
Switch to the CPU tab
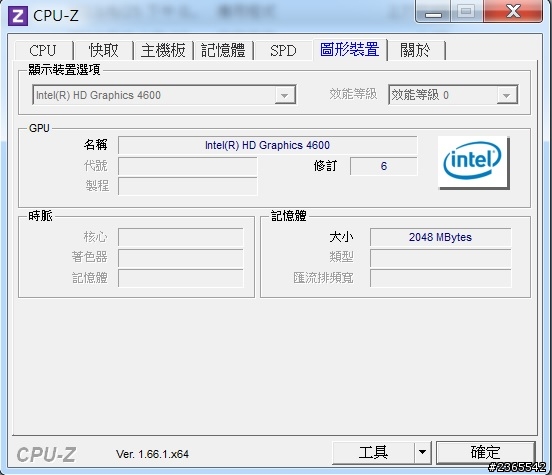[x=43, y=50]
